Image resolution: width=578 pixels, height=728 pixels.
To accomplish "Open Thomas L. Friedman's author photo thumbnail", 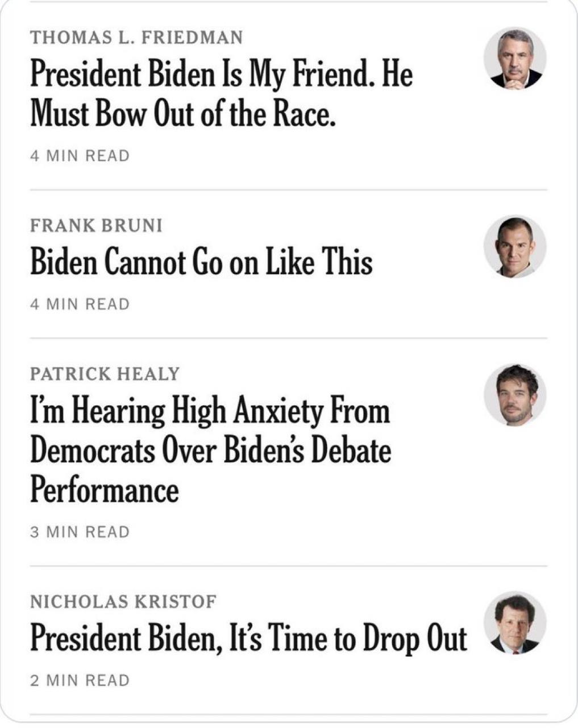I will (515, 58).
